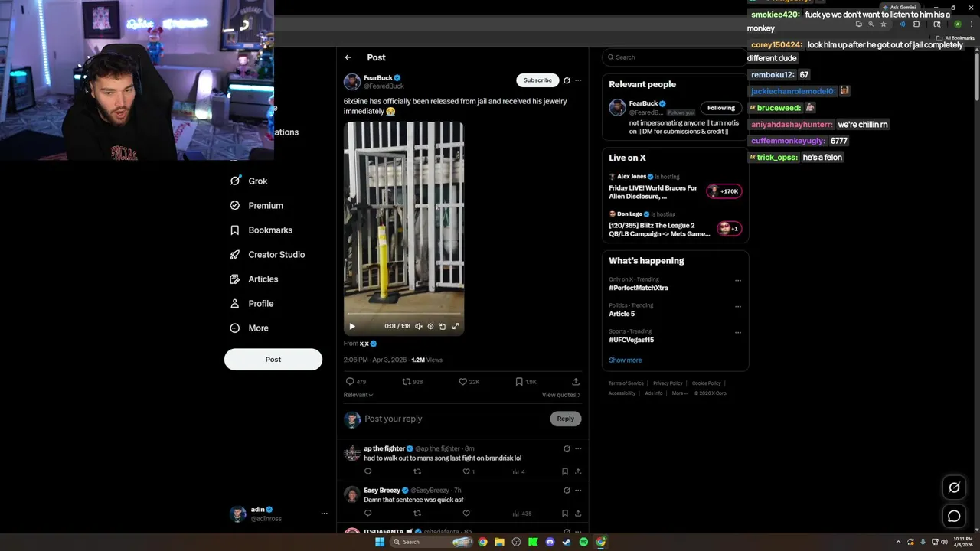Open Alex Jones live broadcast card

pos(675,187)
